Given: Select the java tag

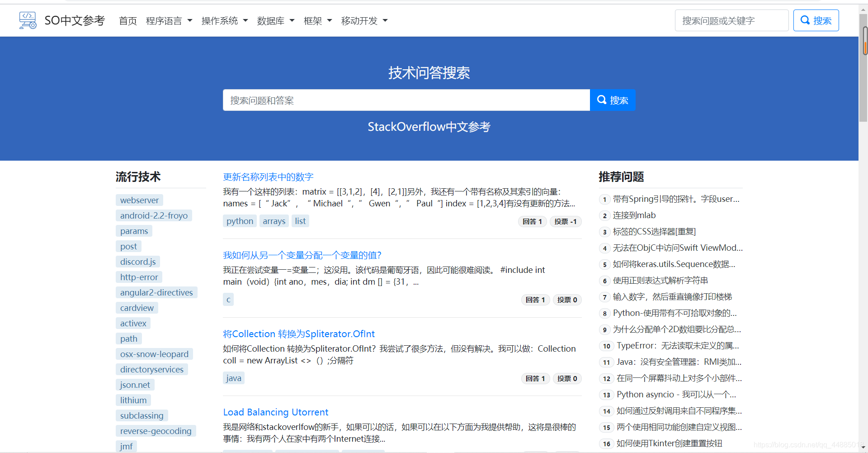Looking at the screenshot, I should coord(233,378).
